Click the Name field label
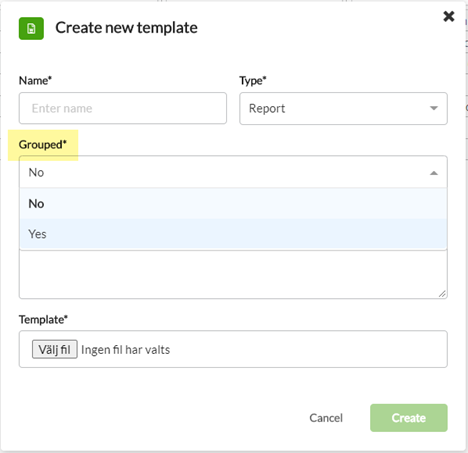Viewport: 468px width, 453px height. click(35, 80)
